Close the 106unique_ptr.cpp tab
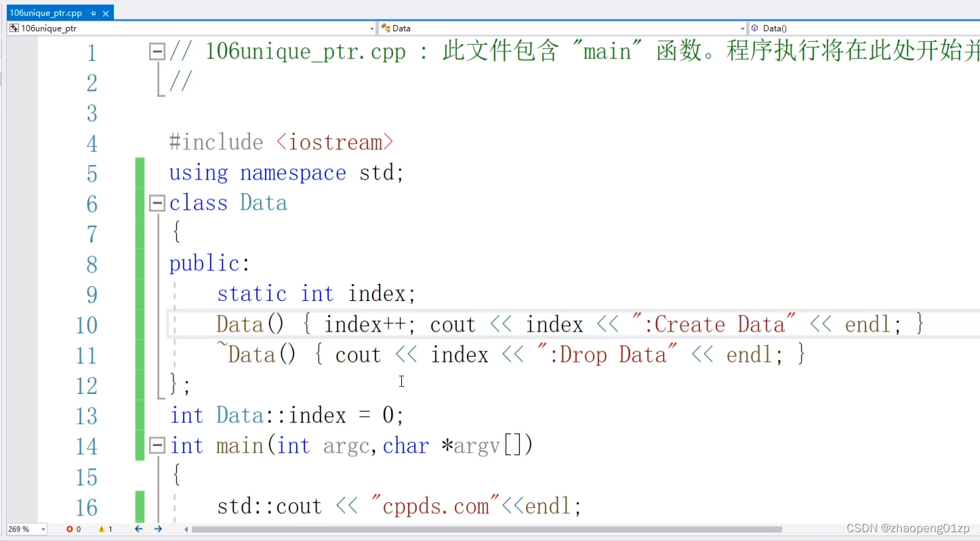The image size is (980, 541). tap(104, 13)
